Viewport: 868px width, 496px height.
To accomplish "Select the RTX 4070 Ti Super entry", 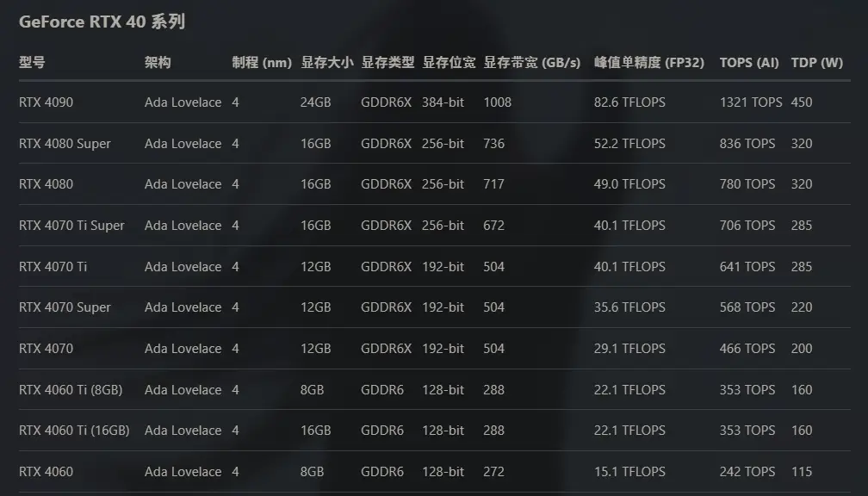I will pyautogui.click(x=71, y=226).
